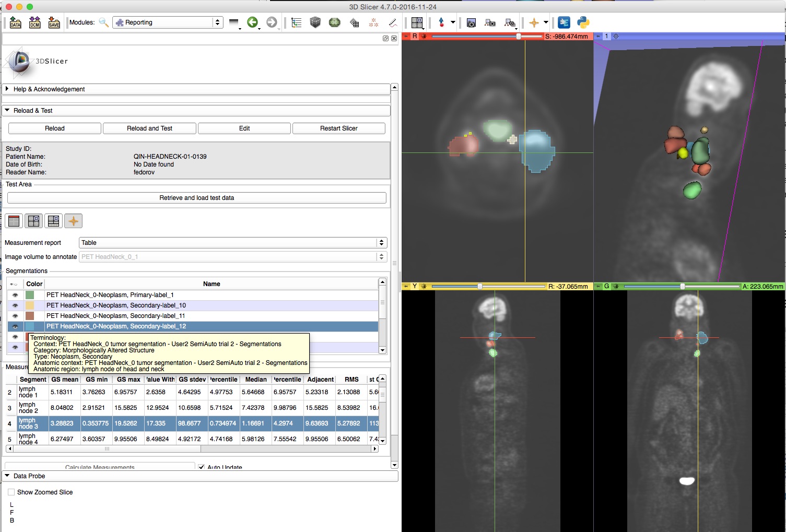Click the Extension Manager icon
This screenshot has width=786, height=532.
564,22
